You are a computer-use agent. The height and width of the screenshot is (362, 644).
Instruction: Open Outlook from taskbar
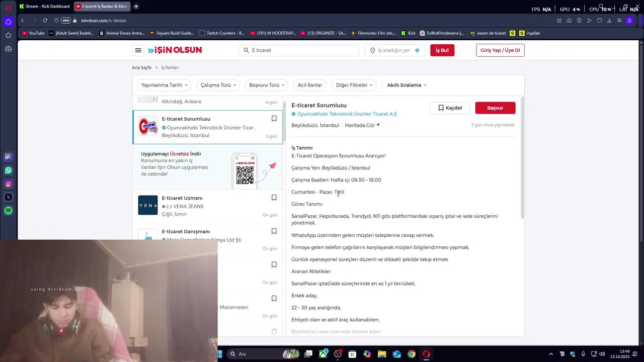pyautogui.click(x=396, y=354)
